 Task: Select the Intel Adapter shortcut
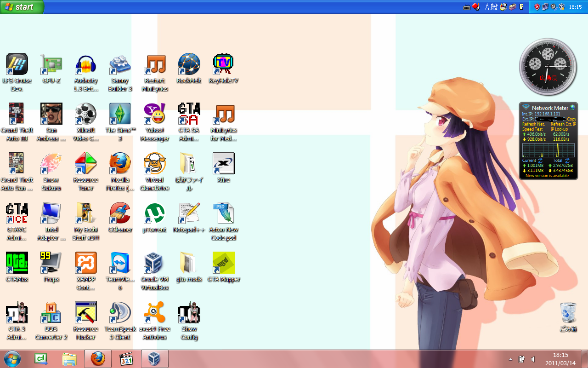click(x=51, y=221)
